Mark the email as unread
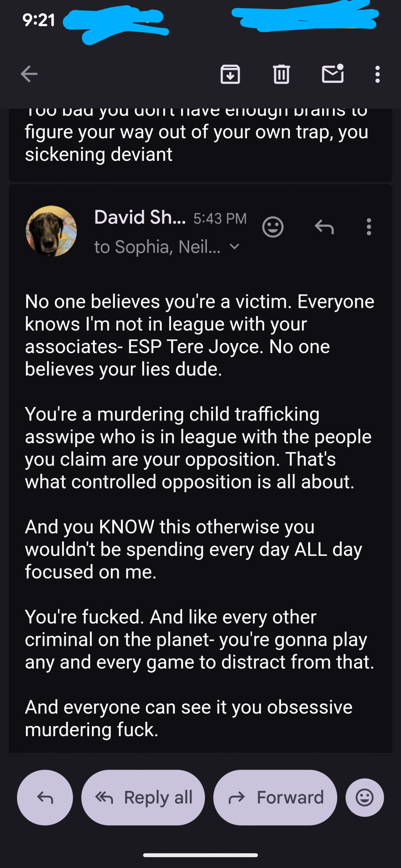Viewport: 401px width, 868px height. pos(332,74)
